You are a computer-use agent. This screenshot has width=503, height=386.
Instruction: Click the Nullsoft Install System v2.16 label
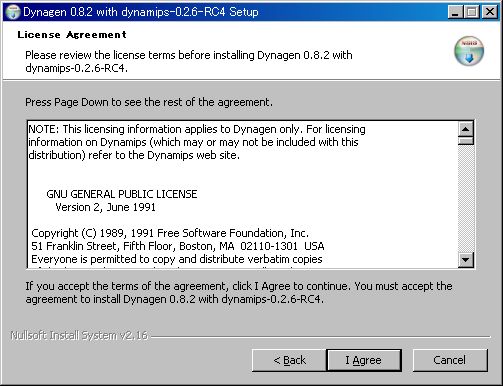[x=79, y=335]
